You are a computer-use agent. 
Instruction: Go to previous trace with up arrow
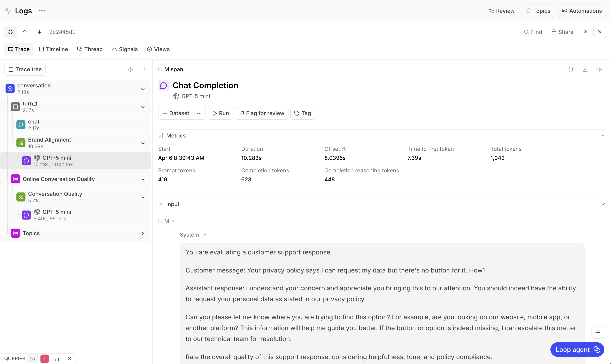pyautogui.click(x=25, y=32)
